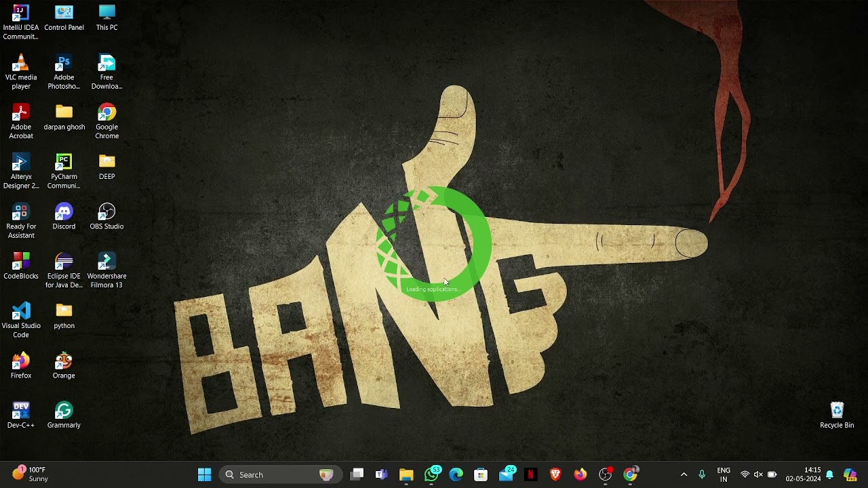This screenshot has width=868, height=488.
Task: Open Ready For Assistant shortcut
Action: [21, 221]
